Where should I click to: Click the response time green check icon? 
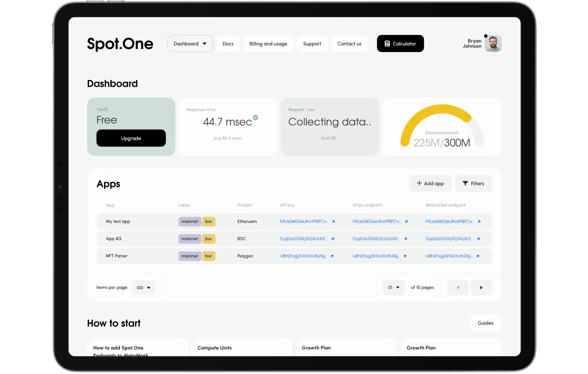(x=255, y=117)
